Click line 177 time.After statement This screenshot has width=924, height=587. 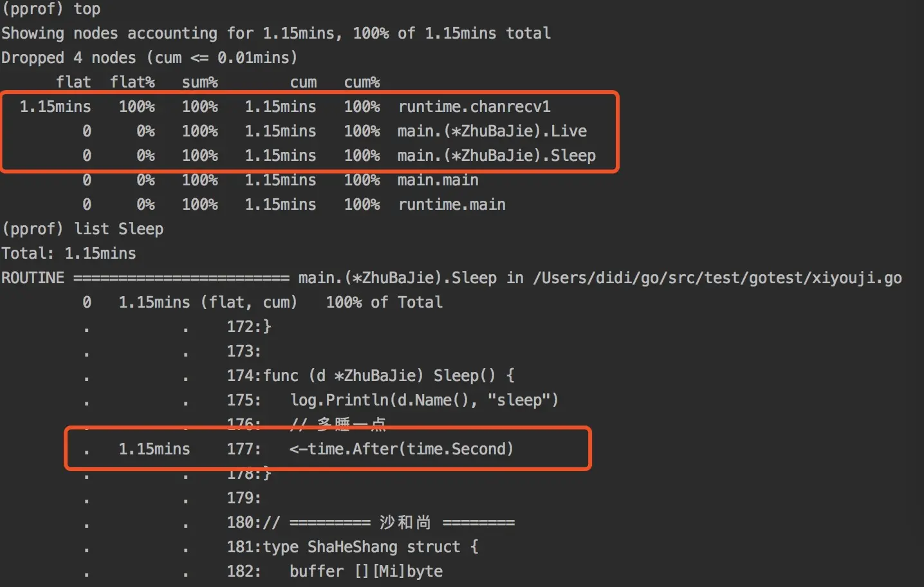[402, 449]
